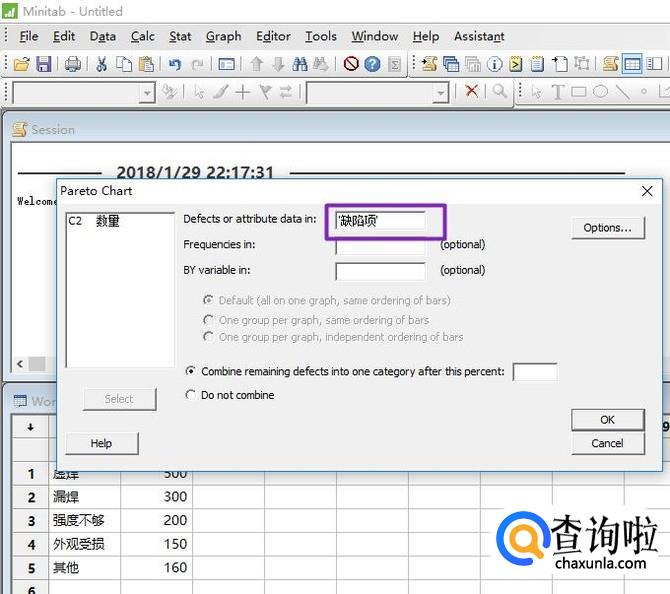The height and width of the screenshot is (594, 670).
Task: Click the Show History prompt icon
Action: tap(516, 64)
